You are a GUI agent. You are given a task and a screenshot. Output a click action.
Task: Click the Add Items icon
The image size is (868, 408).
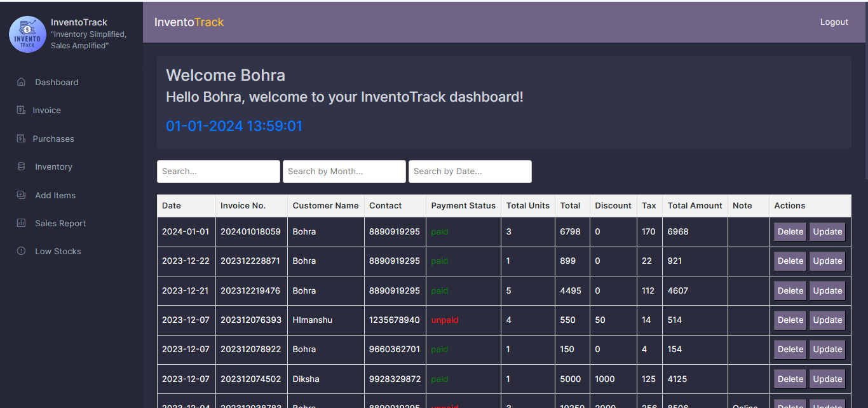tap(21, 195)
